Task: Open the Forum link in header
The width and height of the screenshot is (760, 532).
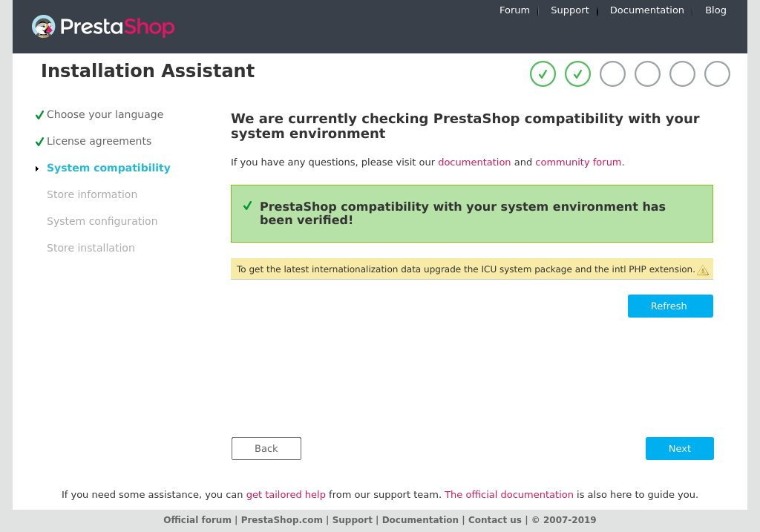Action: pyautogui.click(x=514, y=10)
